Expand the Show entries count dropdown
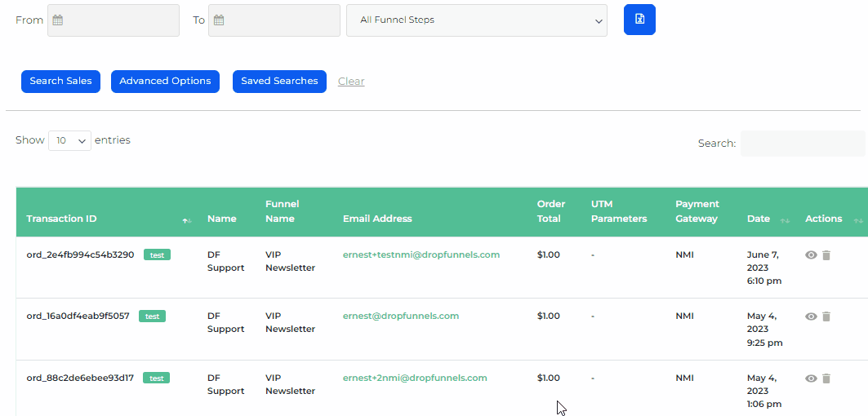 coord(69,140)
